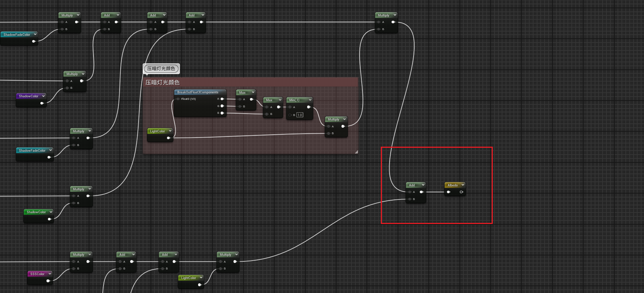The width and height of the screenshot is (644, 293).
Task: Click the Albedo node's left input pin
Action: point(448,192)
